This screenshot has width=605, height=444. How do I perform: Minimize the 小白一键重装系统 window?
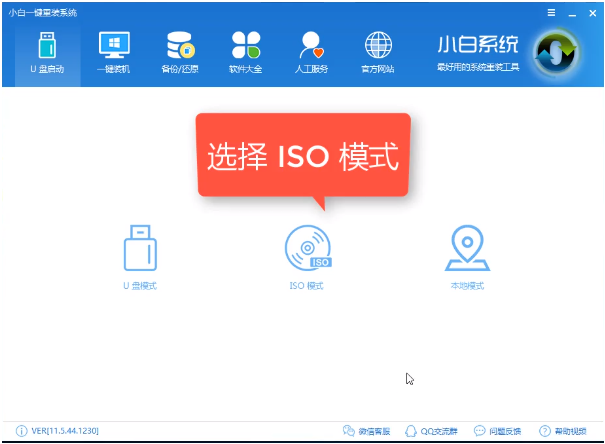(x=572, y=14)
